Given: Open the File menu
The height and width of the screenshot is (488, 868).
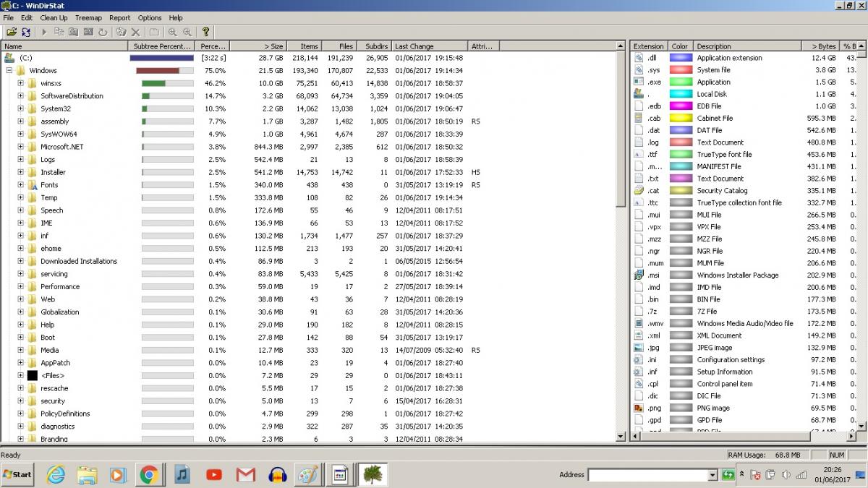Looking at the screenshot, I should point(9,17).
